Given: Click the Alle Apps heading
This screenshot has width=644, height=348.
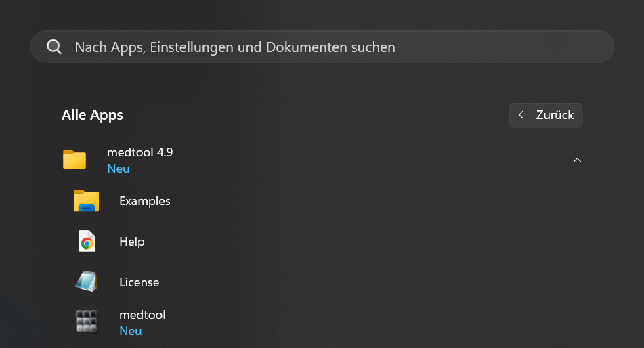Looking at the screenshot, I should tap(92, 115).
